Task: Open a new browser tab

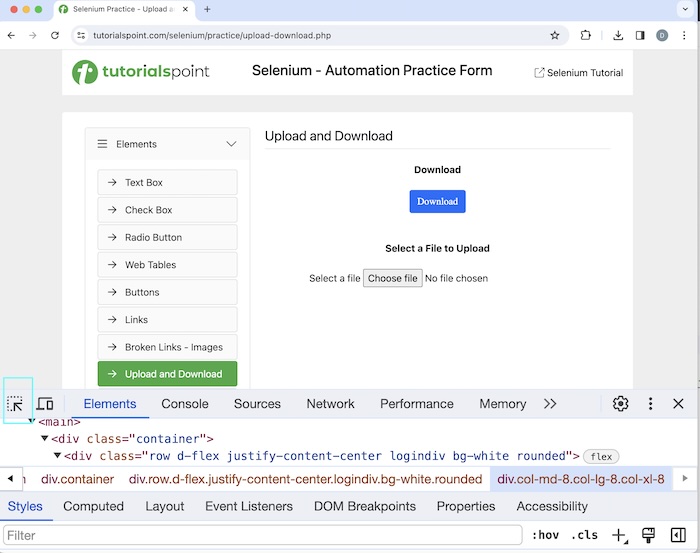Action: tap(207, 10)
